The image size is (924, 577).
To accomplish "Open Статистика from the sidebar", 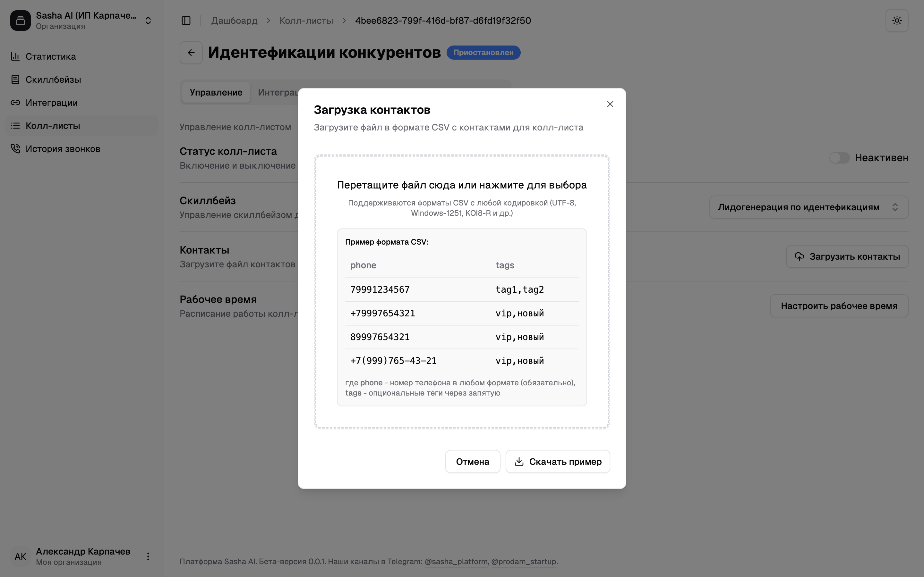I will 50,56.
